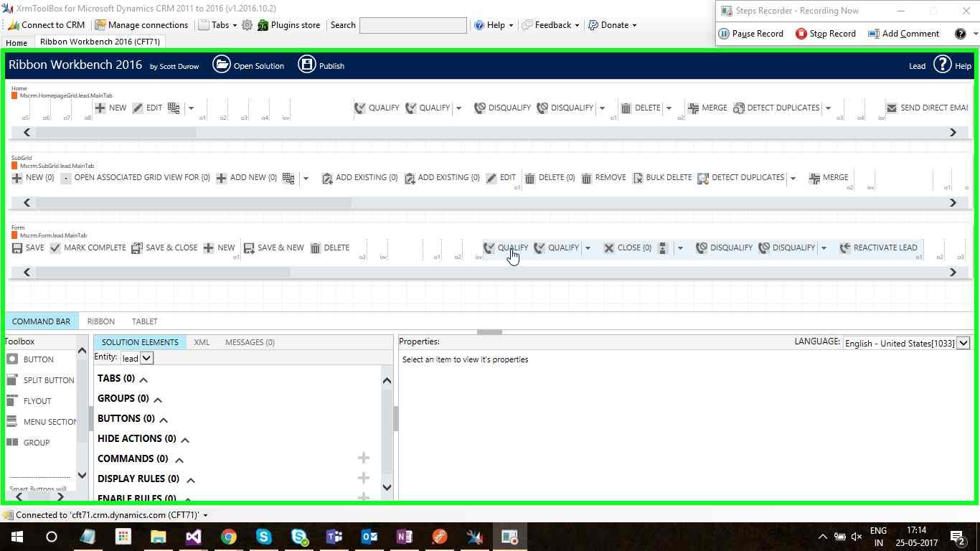Show SOLUTION ELEMENTS tab

140,342
